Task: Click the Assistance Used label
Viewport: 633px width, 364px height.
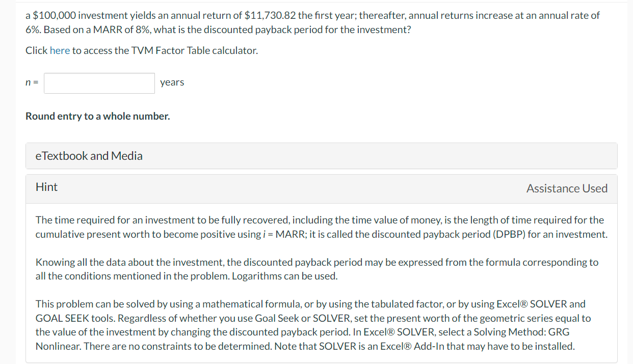Action: pyautogui.click(x=567, y=188)
